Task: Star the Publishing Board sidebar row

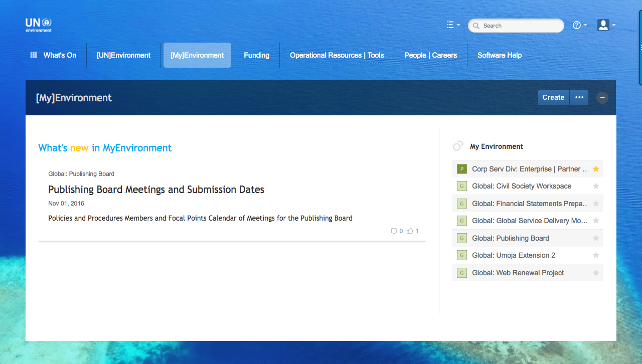Action: point(596,238)
